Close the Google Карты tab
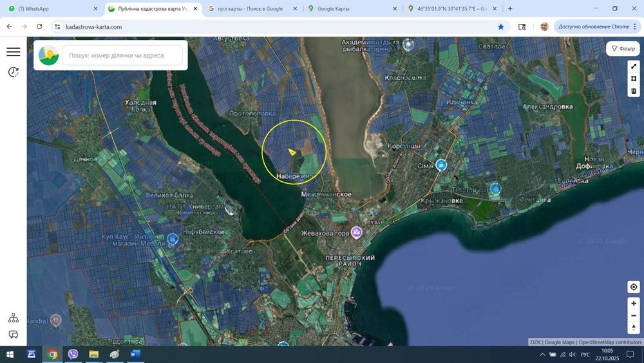 point(395,8)
